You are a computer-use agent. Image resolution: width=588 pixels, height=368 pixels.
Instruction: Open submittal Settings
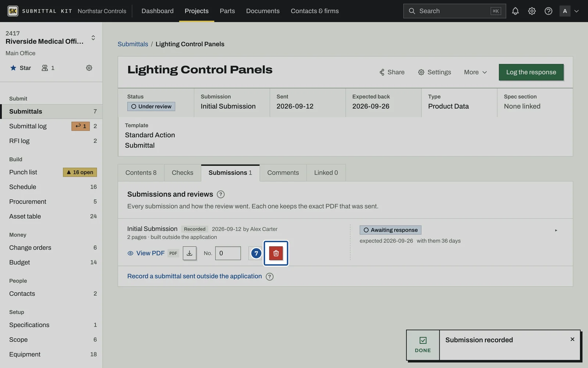coord(434,72)
